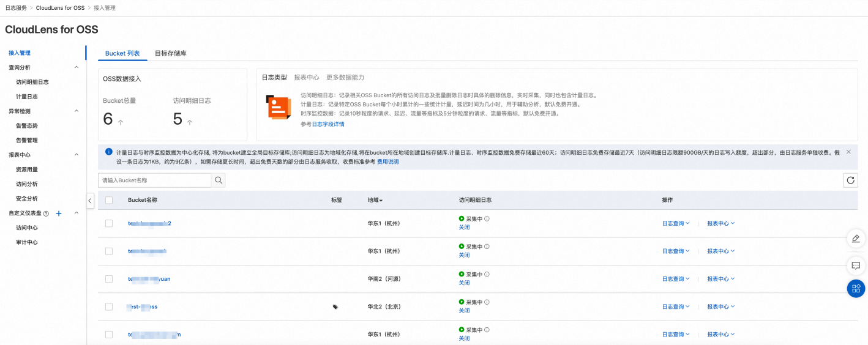Collapse the 异常检测 sidebar group
The height and width of the screenshot is (345, 868).
click(77, 111)
